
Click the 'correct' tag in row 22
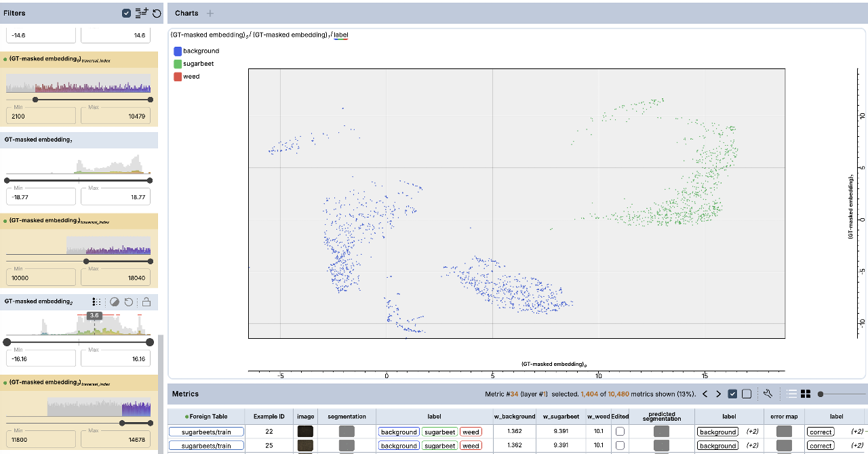[821, 432]
